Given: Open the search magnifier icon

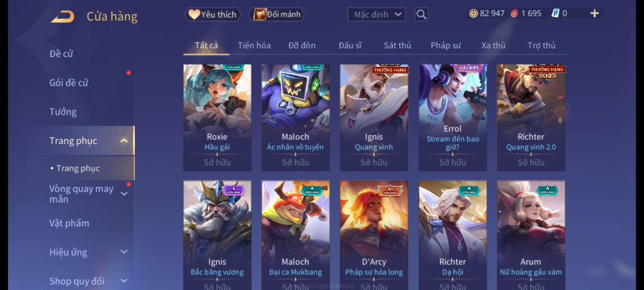Looking at the screenshot, I should (421, 15).
